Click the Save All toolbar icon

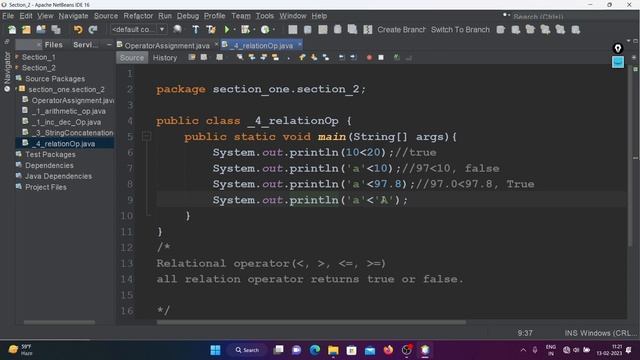pyautogui.click(x=56, y=29)
